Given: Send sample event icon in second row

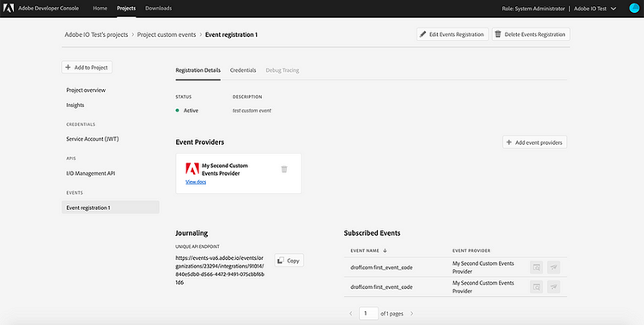Looking at the screenshot, I should click(x=554, y=286).
